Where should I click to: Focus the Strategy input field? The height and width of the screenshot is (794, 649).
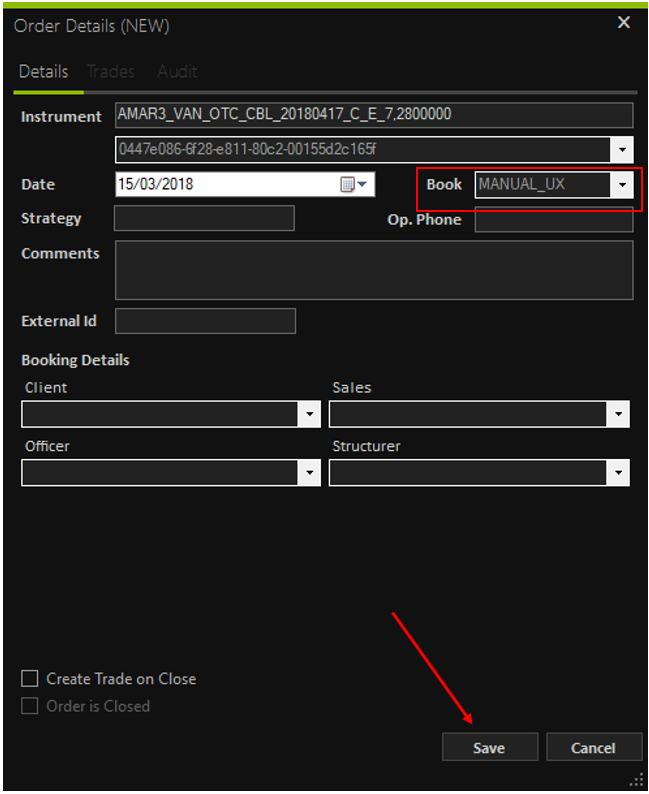pyautogui.click(x=204, y=219)
